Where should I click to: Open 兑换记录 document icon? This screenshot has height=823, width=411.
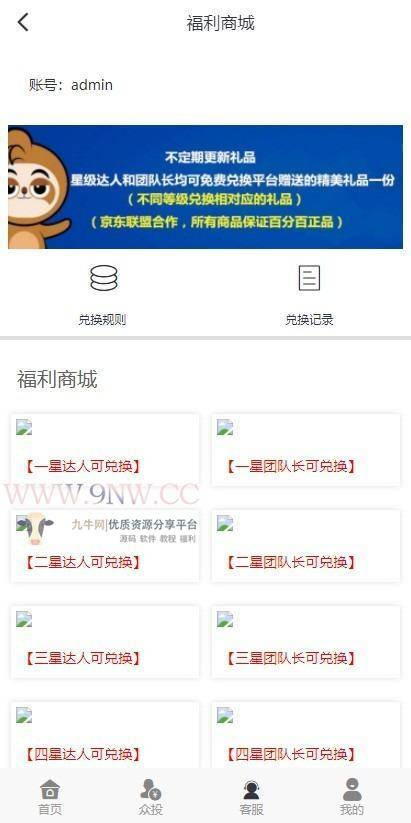coord(309,278)
